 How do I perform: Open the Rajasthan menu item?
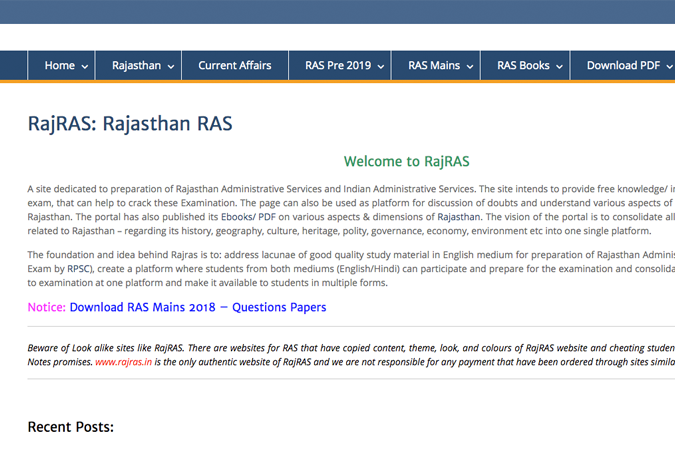coord(135,66)
